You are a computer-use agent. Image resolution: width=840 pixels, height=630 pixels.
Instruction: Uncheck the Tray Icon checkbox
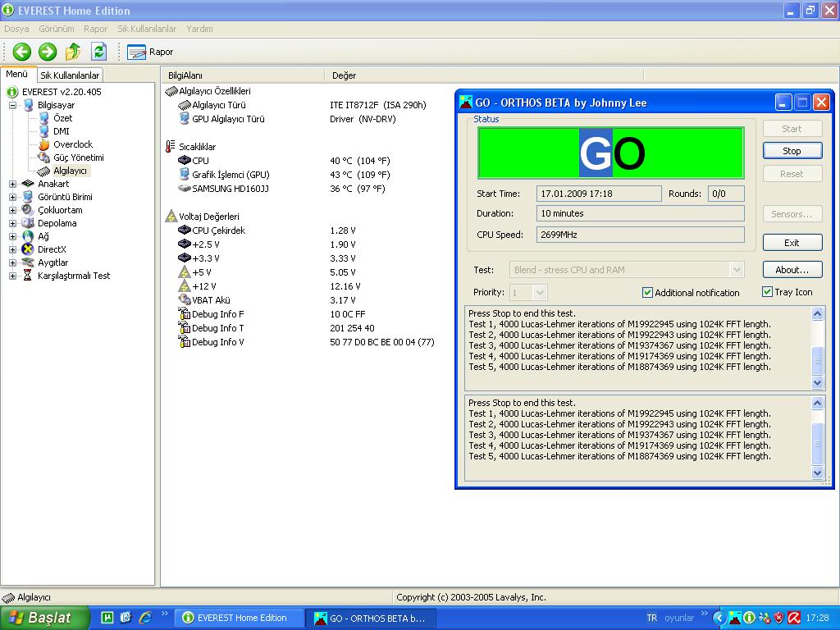[767, 292]
